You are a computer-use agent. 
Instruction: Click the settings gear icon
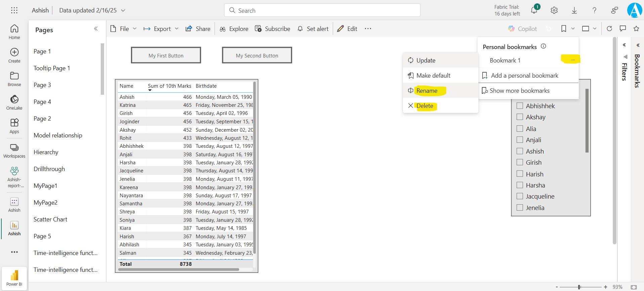pyautogui.click(x=554, y=10)
